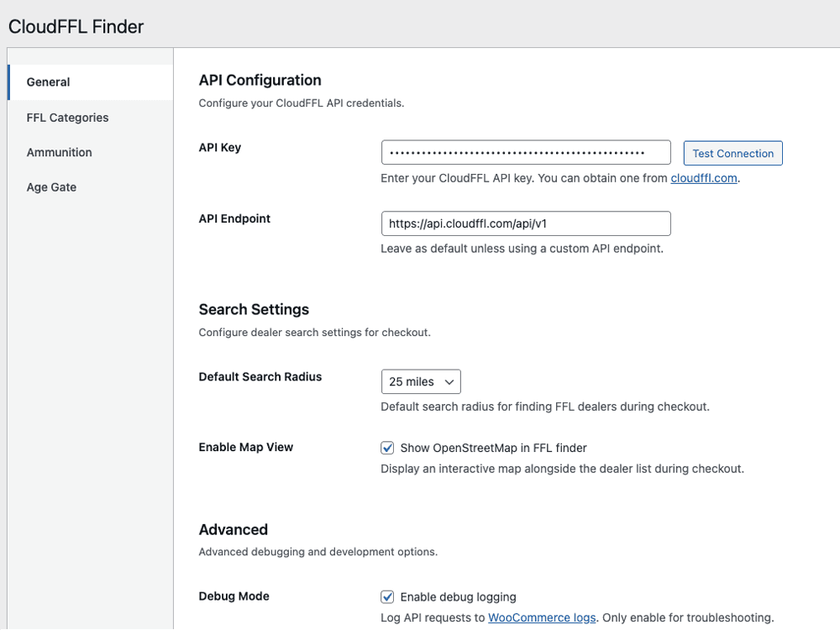Image resolution: width=840 pixels, height=630 pixels.
Task: Click the Search Settings section heading
Action: point(254,309)
